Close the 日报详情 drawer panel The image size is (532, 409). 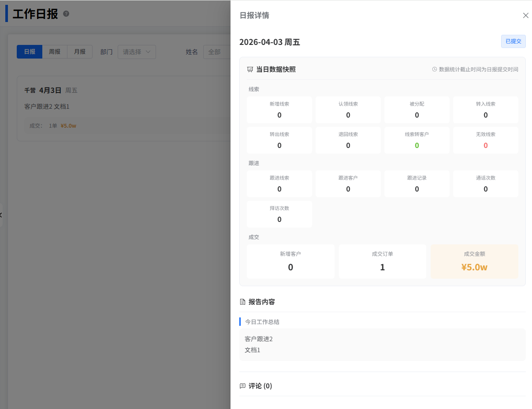click(x=525, y=15)
